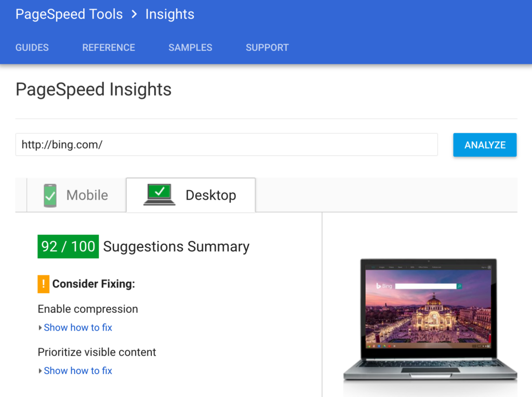Click the Consider Fixing: label
Screen dimensions: 532x397
(x=94, y=284)
